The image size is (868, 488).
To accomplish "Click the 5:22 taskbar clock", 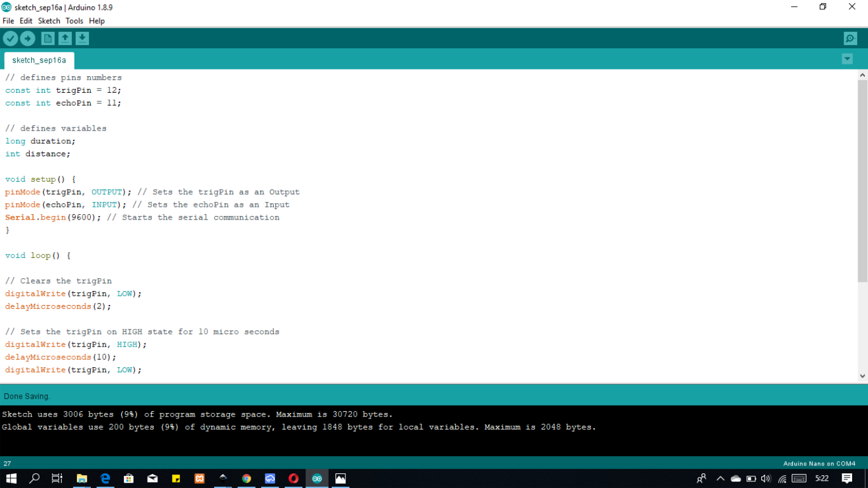I will 822,479.
